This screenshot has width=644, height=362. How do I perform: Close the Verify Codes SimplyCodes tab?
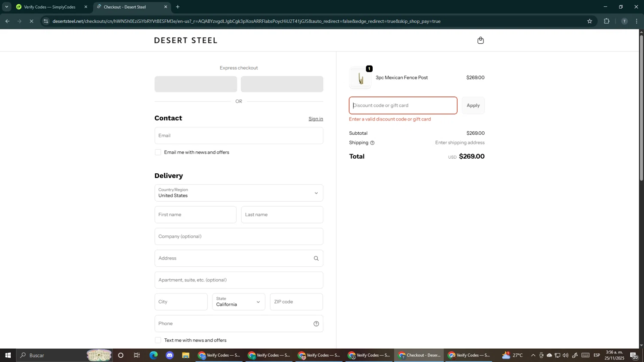pyautogui.click(x=86, y=7)
